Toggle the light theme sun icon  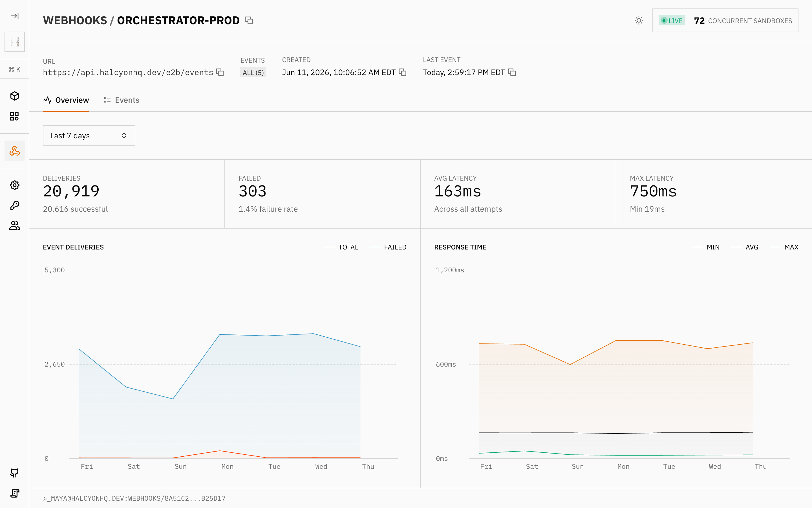(x=639, y=21)
